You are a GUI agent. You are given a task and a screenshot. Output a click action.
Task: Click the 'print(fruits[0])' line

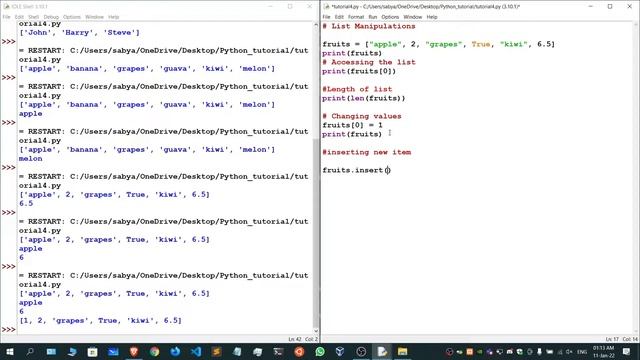pos(359,71)
